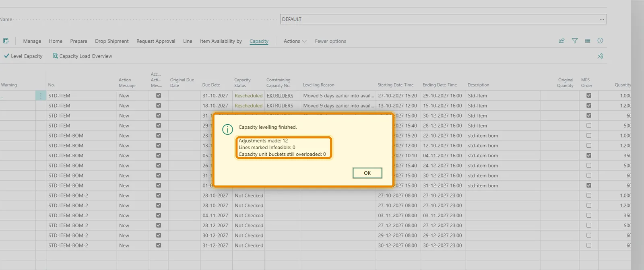644x270 pixels.
Task: Click the info icon in the dialog
Action: tap(227, 130)
